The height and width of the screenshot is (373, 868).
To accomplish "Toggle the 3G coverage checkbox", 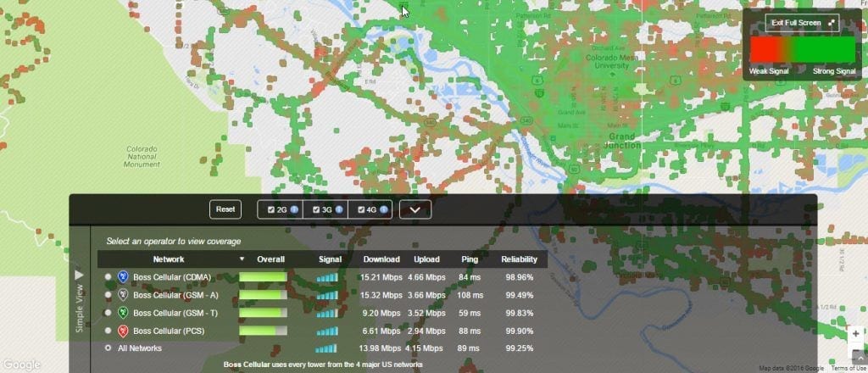I will [316, 209].
